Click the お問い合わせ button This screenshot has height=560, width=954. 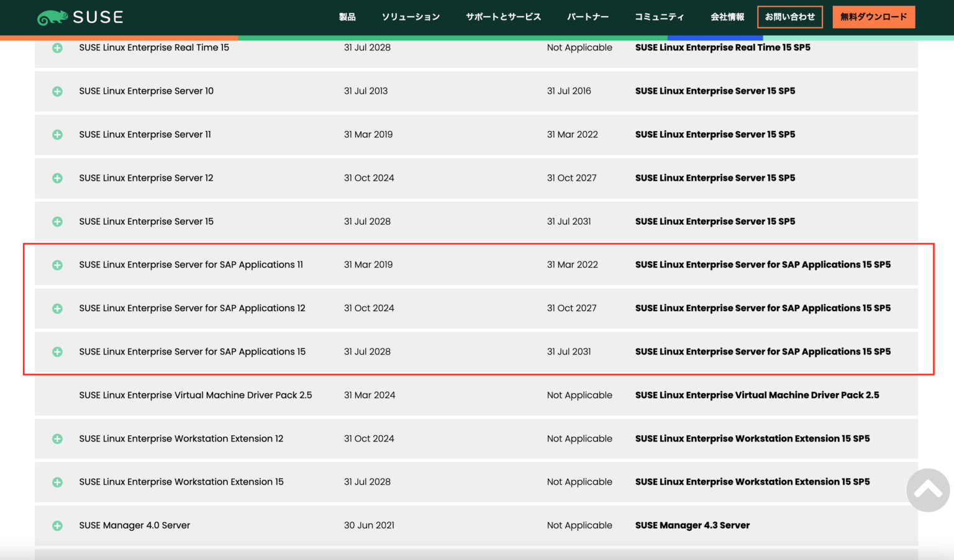(x=790, y=17)
